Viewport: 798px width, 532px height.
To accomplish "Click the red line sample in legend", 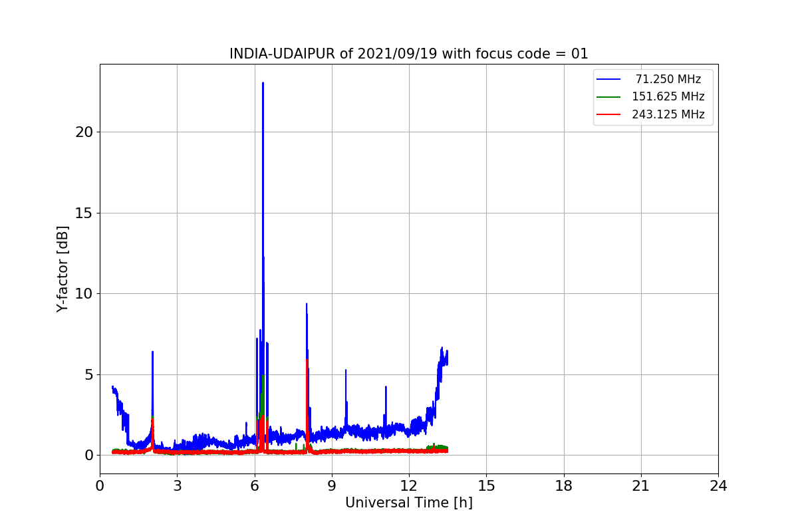I will (x=608, y=114).
